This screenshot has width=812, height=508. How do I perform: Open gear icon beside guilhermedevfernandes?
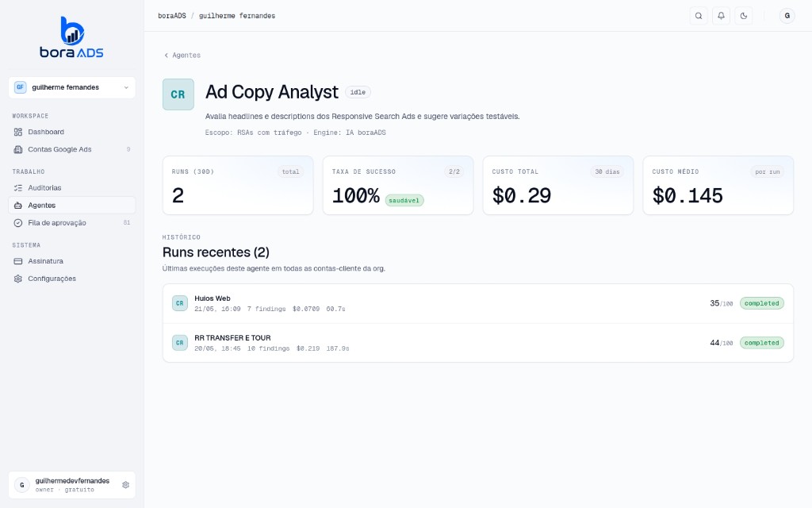tap(125, 485)
